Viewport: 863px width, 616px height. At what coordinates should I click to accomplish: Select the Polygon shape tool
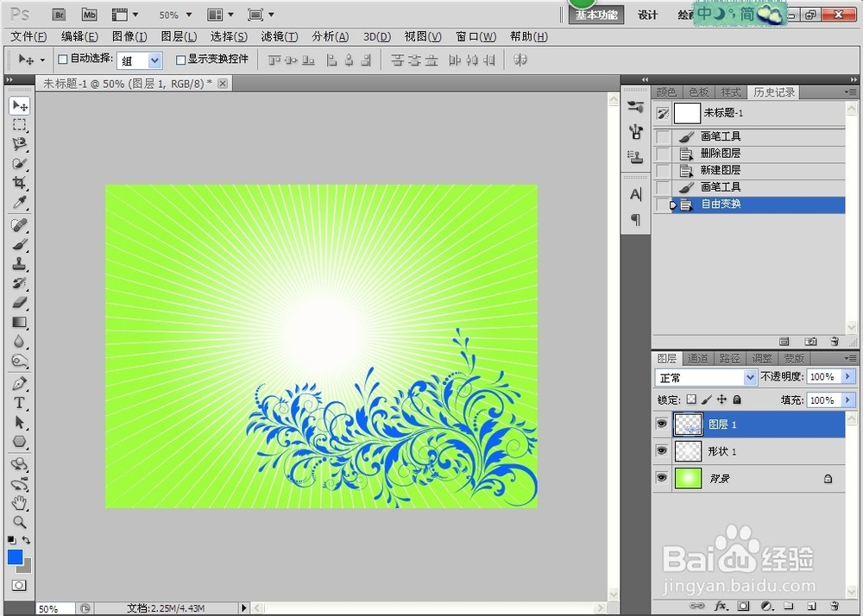click(20, 441)
